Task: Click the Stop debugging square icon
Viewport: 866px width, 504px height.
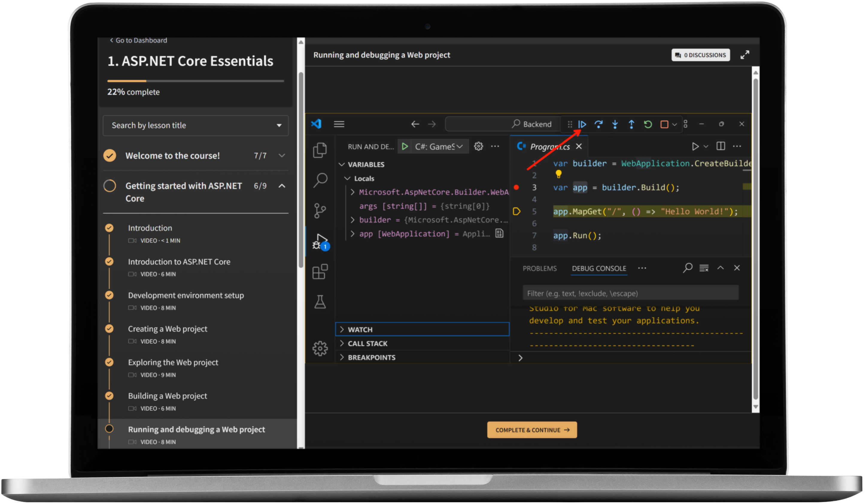Action: pos(664,125)
